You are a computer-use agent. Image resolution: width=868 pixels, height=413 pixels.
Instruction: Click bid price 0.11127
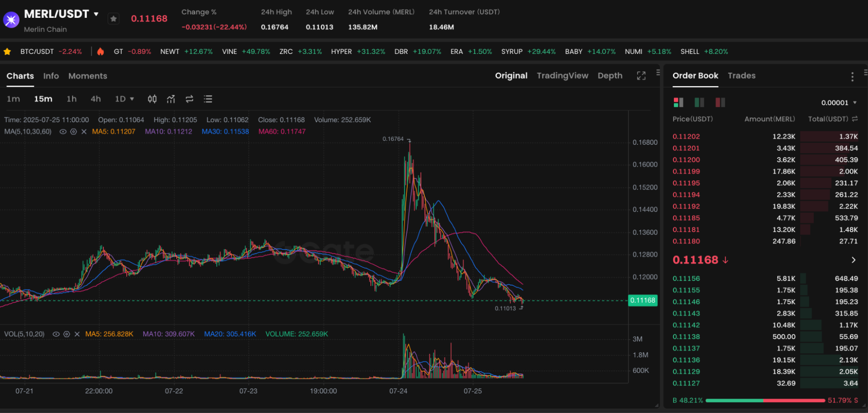pyautogui.click(x=686, y=383)
